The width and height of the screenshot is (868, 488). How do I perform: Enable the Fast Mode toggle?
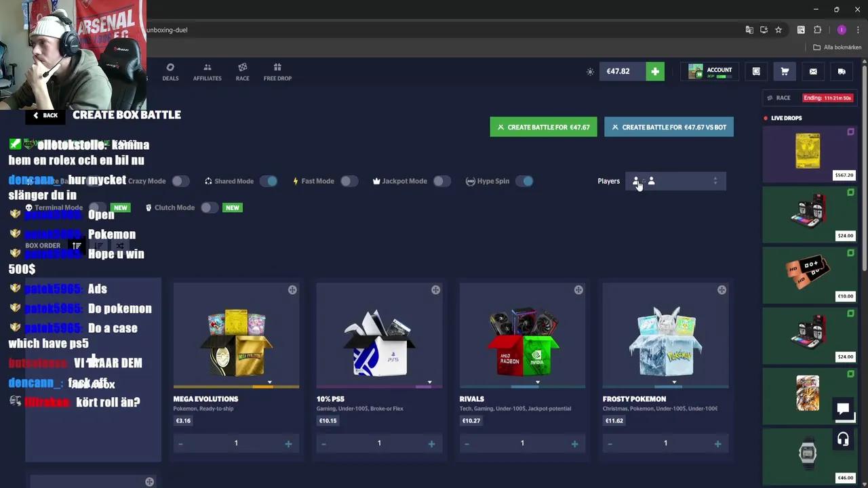(349, 181)
